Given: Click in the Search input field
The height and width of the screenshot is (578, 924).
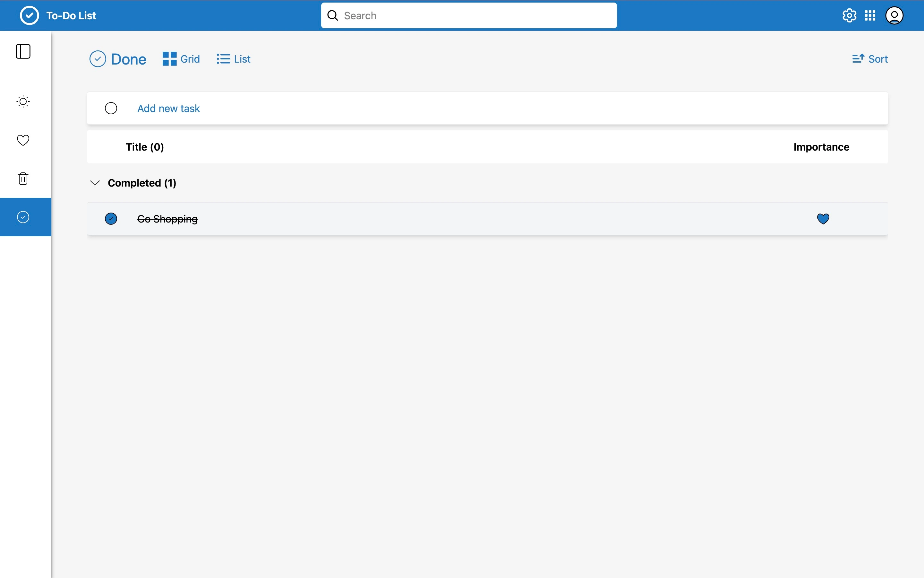Looking at the screenshot, I should click(469, 16).
